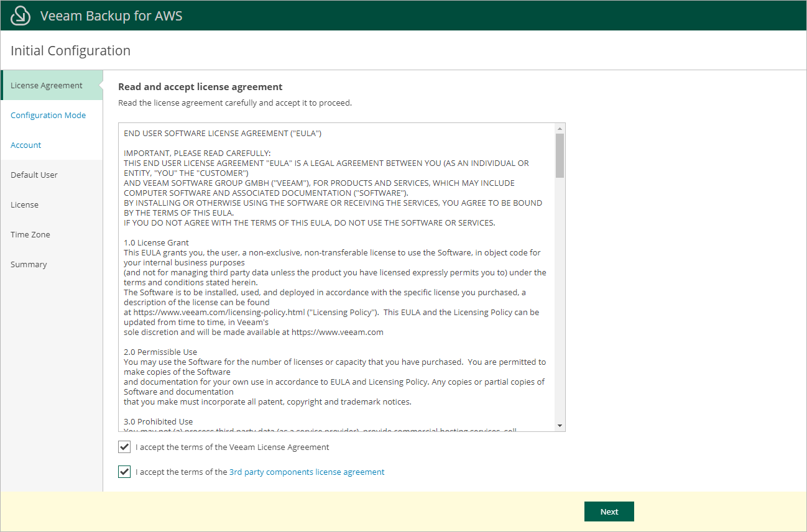Screen dimensions: 807x532
Task: Click the 'IMPORTANT, PLEASE READ CAREFULLY:' line
Action: [x=198, y=153]
